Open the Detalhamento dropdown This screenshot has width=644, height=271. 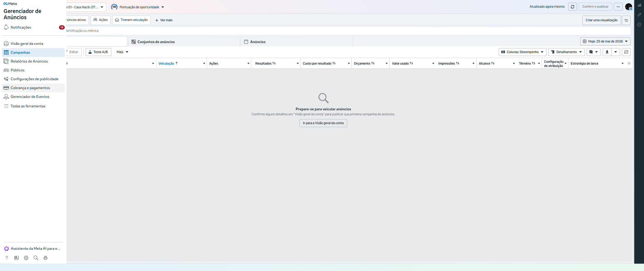567,52
